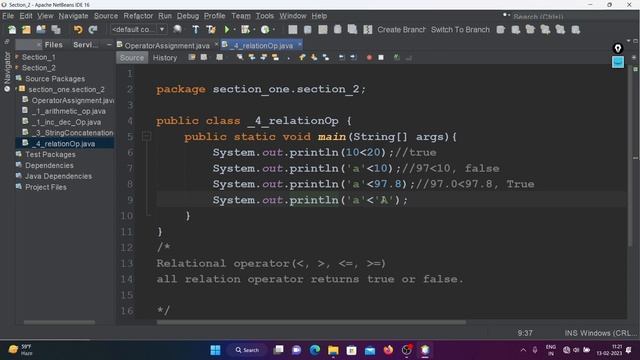
Task: Open Debug Project dropdown arrow
Action: (254, 29)
